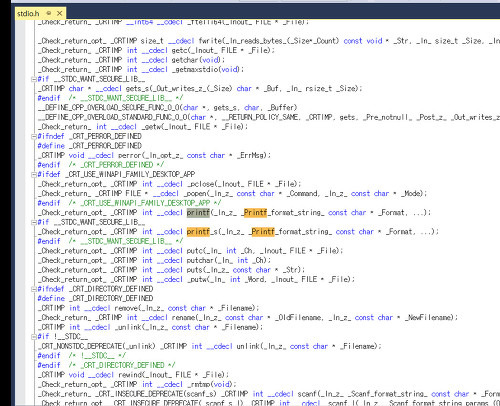The height and width of the screenshot is (406, 500).
Task: Click the puts function name
Action: tap(194, 270)
